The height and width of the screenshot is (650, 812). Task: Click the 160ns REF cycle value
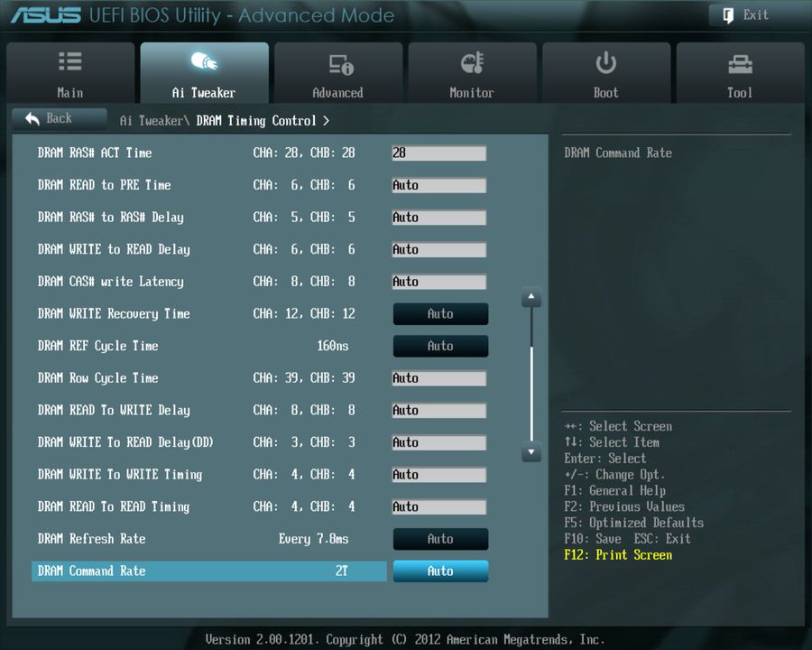click(332, 346)
